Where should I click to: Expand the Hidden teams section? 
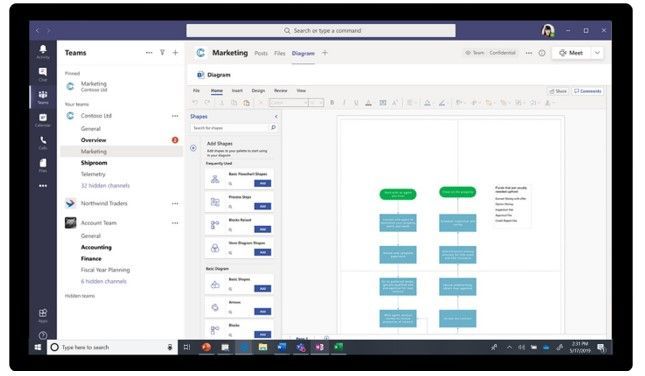pos(80,296)
